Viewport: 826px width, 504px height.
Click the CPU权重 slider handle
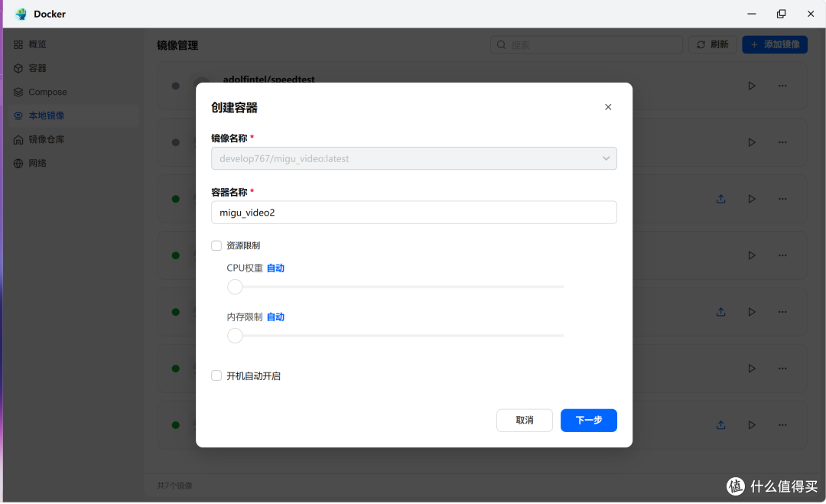tap(235, 287)
